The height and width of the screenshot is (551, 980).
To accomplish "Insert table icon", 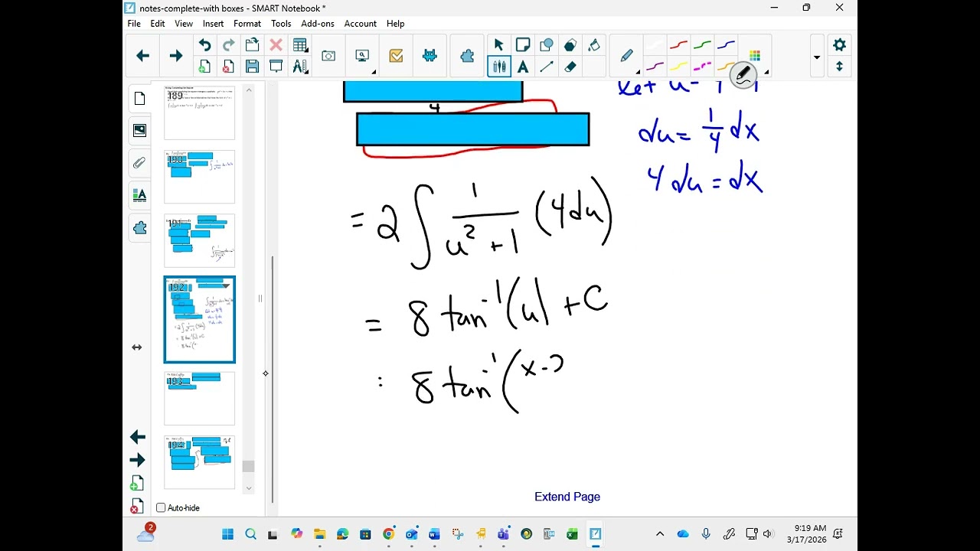I will [300, 45].
